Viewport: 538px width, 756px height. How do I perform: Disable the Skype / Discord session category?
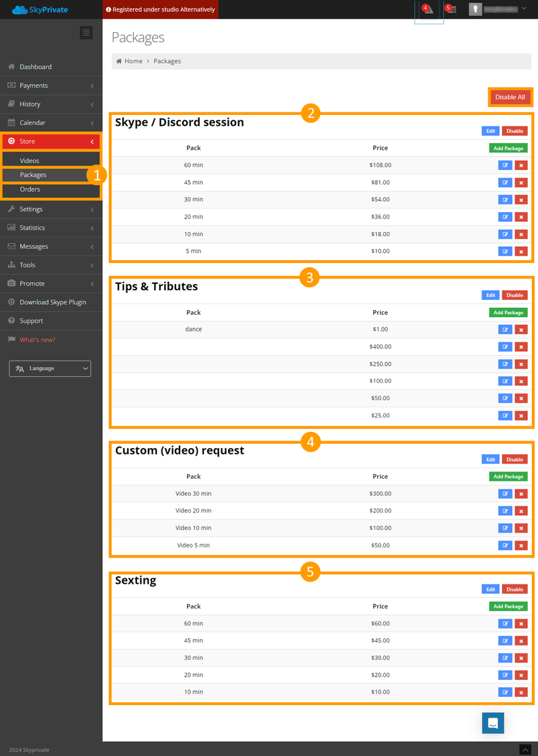click(x=514, y=131)
